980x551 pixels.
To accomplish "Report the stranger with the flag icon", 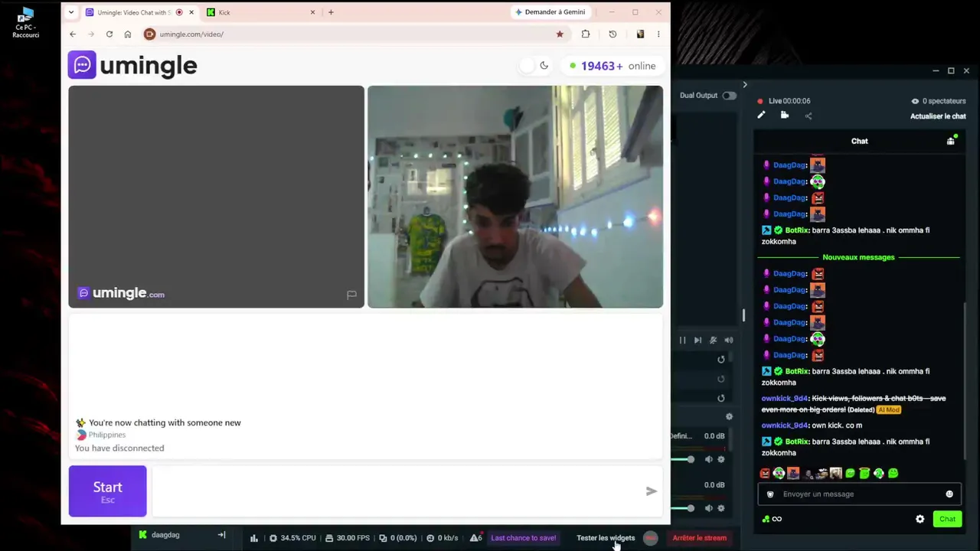I will pos(351,295).
